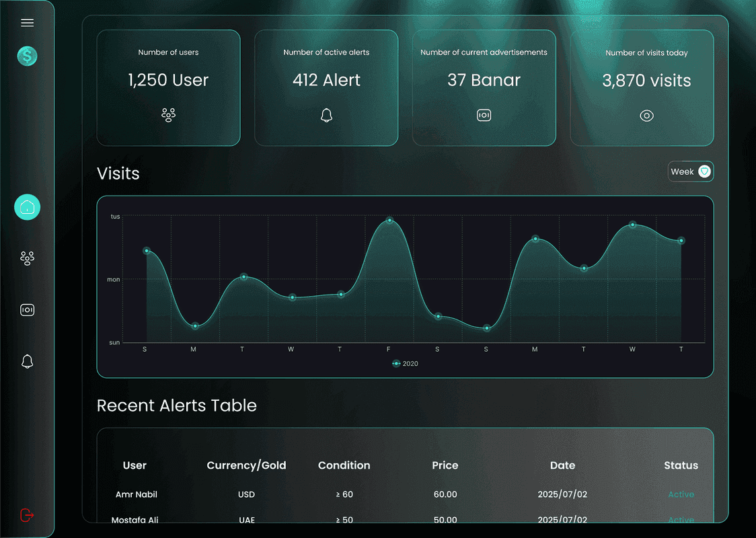Toggle the 2020 series in chart legend

406,364
